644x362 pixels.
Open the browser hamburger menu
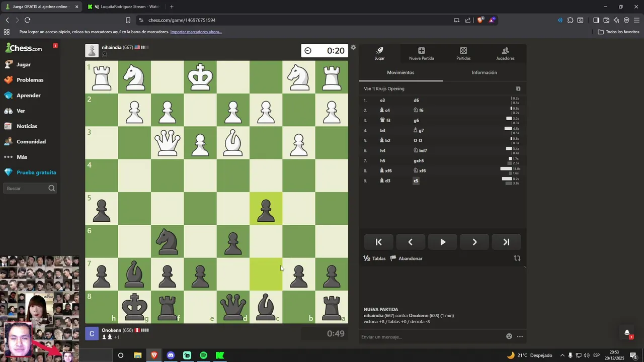pos(637,20)
